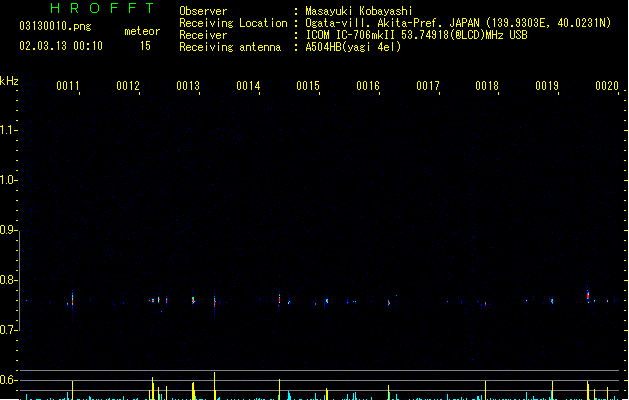The height and width of the screenshot is (400, 629).
Task: Click time marker 0017
Action: pos(428,86)
